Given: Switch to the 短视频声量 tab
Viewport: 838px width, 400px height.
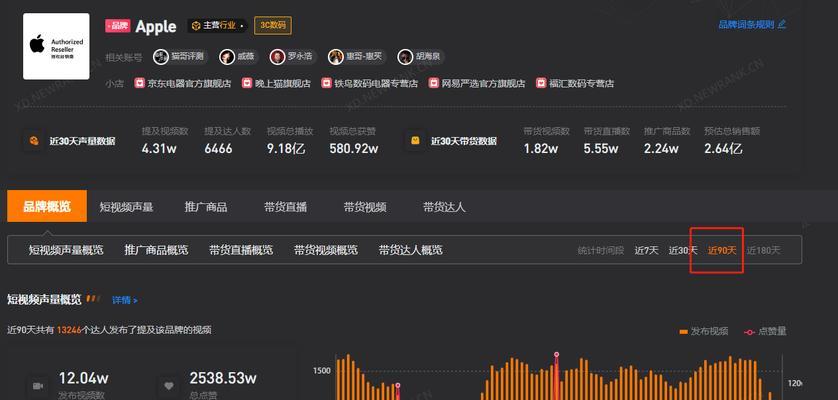Looking at the screenshot, I should [127, 207].
